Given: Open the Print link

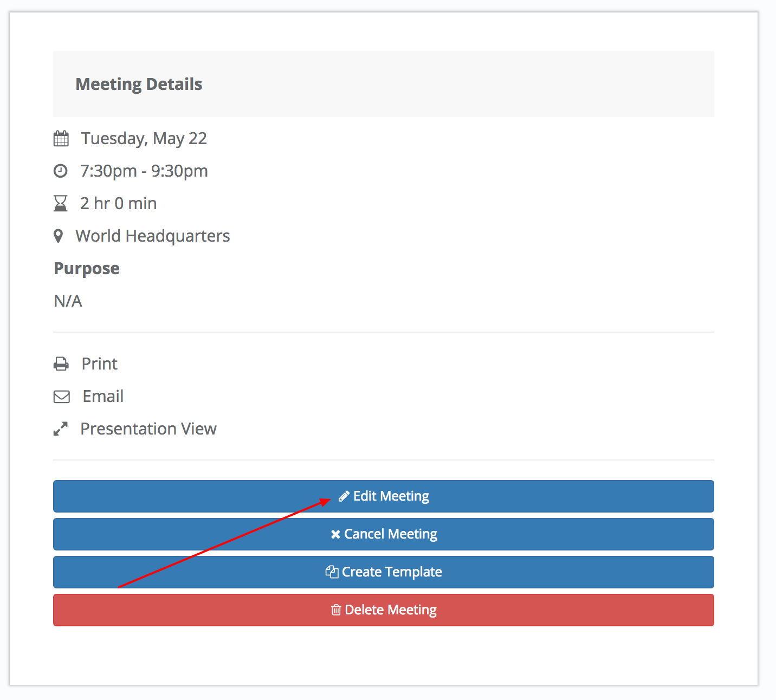Looking at the screenshot, I should [x=99, y=364].
